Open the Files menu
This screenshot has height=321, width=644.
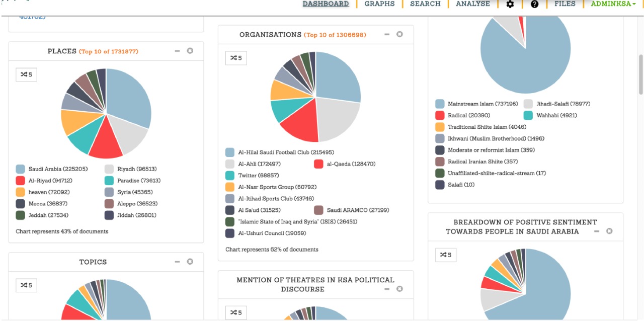(565, 4)
